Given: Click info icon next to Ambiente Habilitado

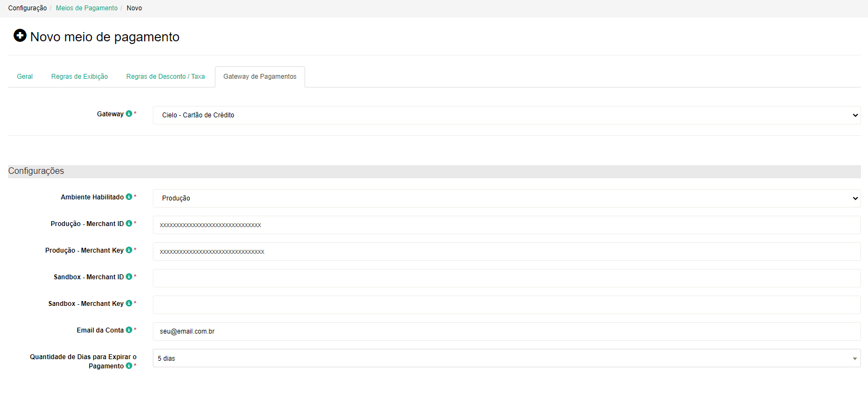Looking at the screenshot, I should [x=129, y=197].
